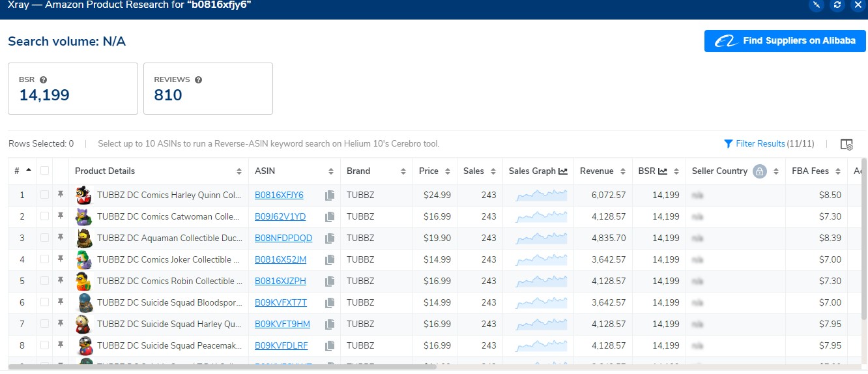
Task: Click the Catwoman sales graph sparkline
Action: (x=541, y=216)
